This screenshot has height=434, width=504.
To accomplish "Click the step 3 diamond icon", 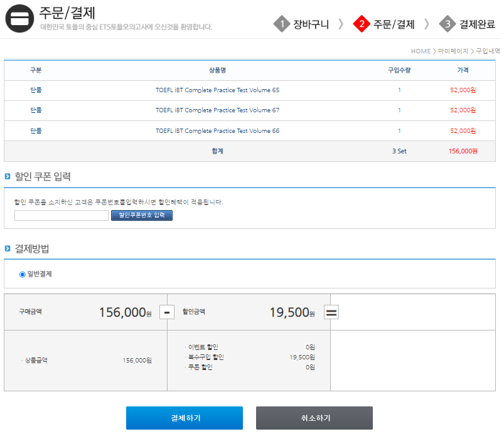I will click(448, 24).
